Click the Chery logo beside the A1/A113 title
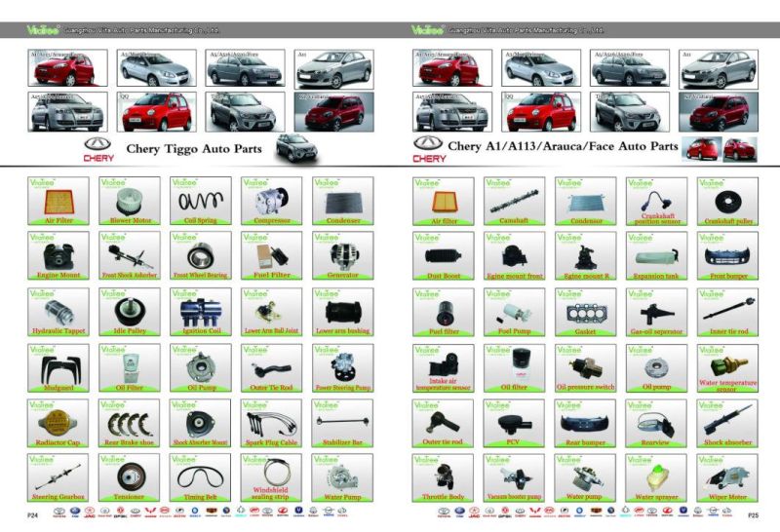The width and height of the screenshot is (780, 532). point(428,149)
